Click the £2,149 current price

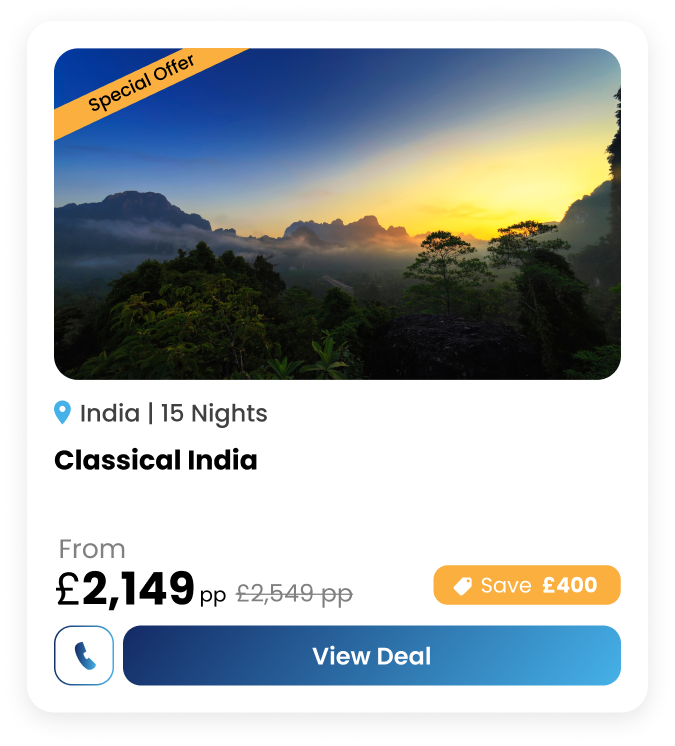click(x=125, y=589)
